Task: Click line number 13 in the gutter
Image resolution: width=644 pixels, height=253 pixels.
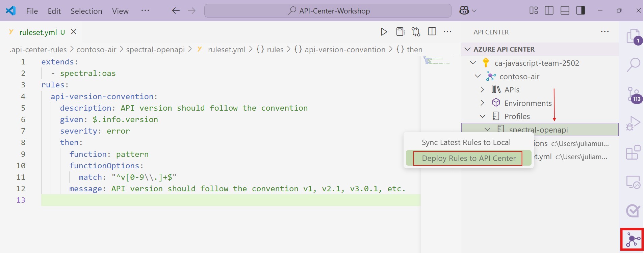Action: 21,200
